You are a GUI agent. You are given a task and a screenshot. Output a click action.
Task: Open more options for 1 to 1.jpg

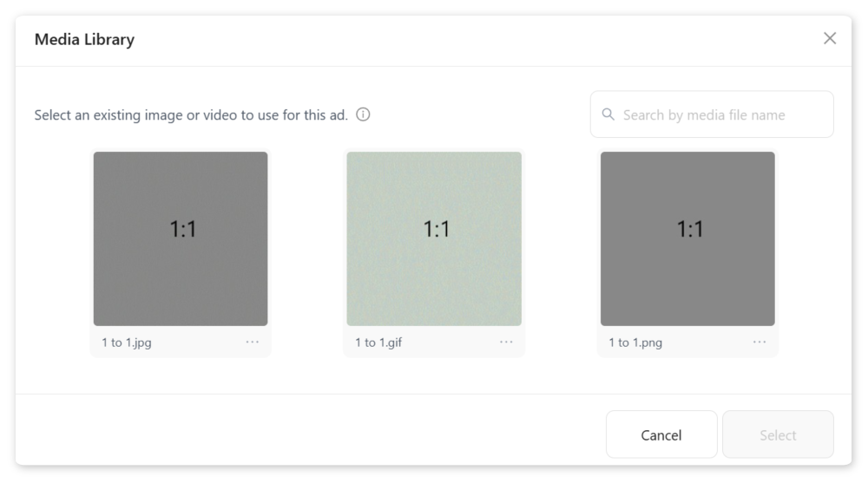coord(253,342)
